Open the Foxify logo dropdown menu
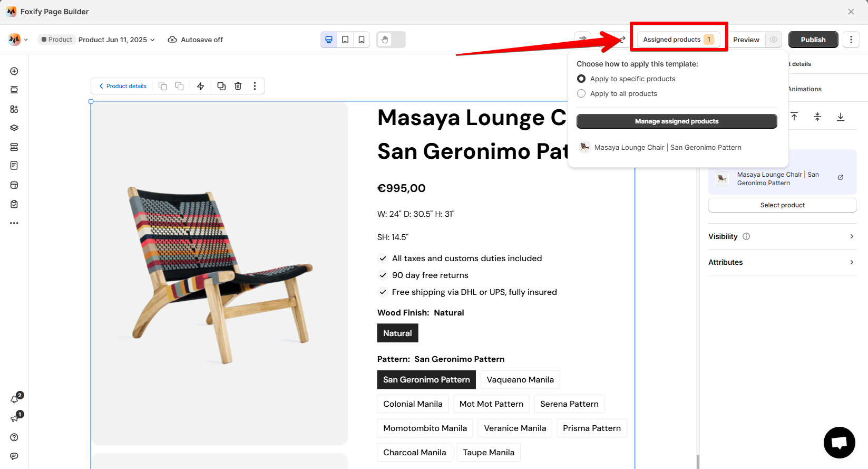The image size is (868, 469). [18, 40]
